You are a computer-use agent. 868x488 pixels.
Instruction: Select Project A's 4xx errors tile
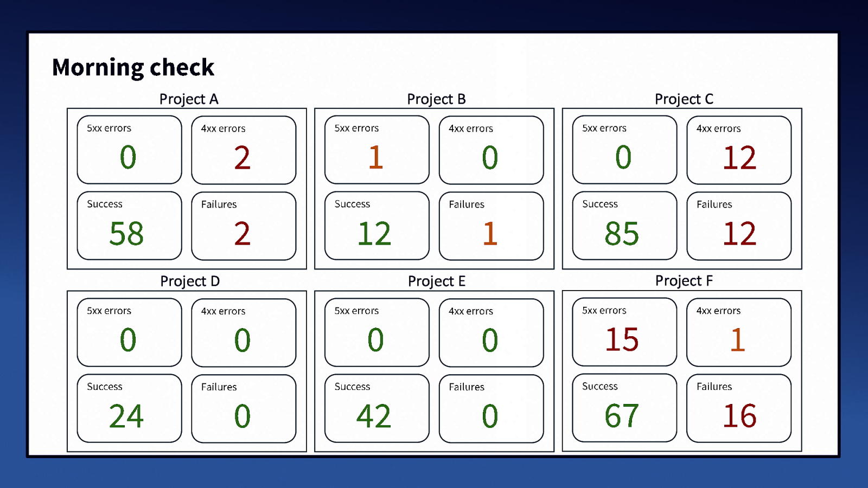click(244, 150)
